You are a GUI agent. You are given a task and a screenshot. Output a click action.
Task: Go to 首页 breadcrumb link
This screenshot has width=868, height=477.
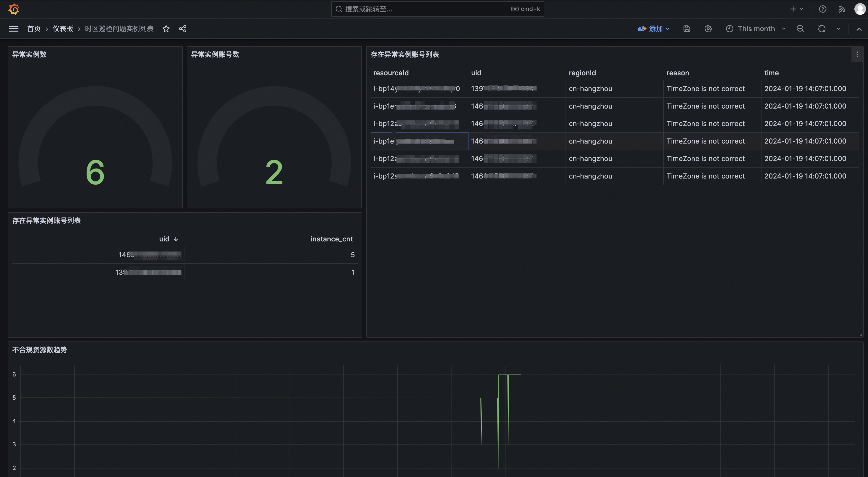tap(34, 29)
